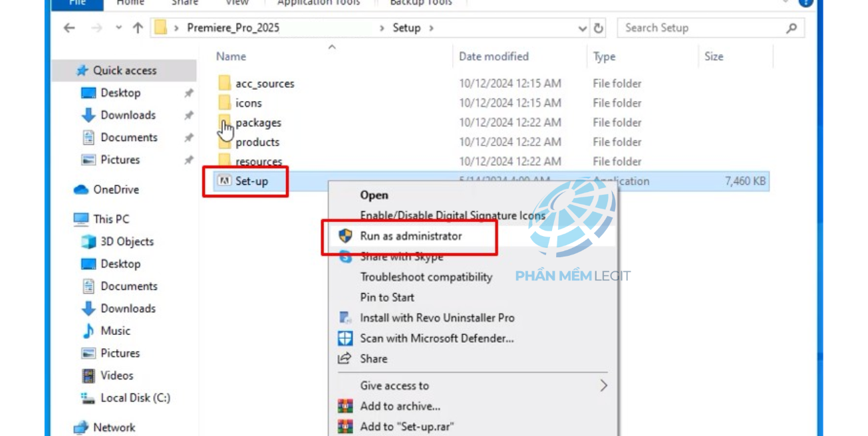This screenshot has height=436, width=868.
Task: Click the Forward navigation arrow
Action: click(x=96, y=28)
